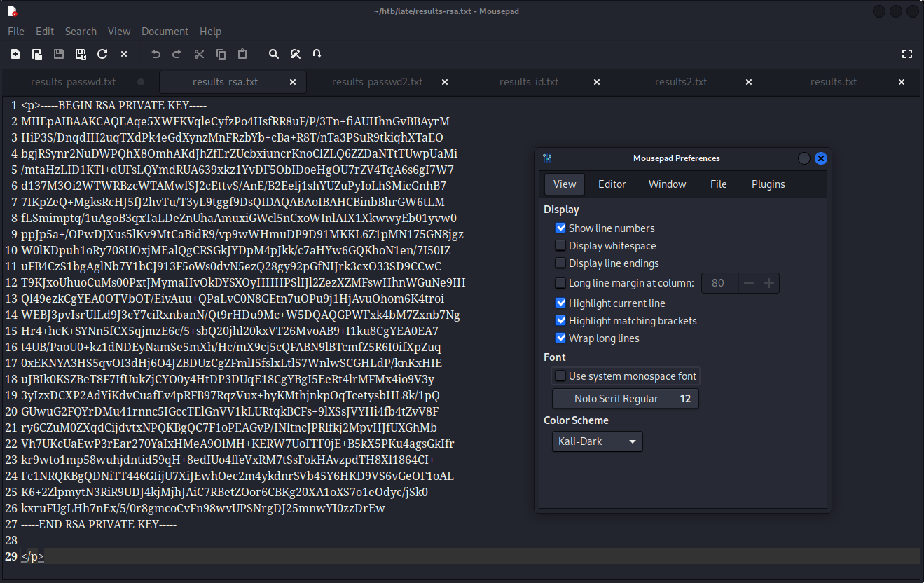This screenshot has height=583, width=924.
Task: Enable Display whitespace checkbox
Action: coord(560,245)
